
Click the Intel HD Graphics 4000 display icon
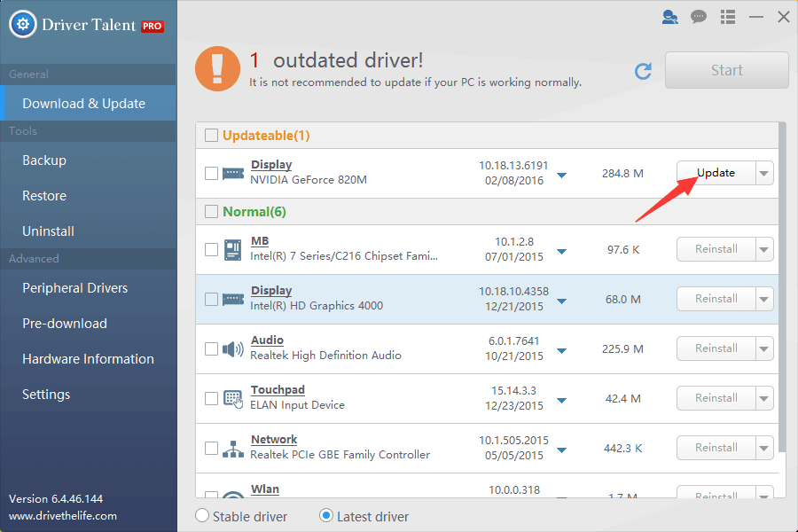point(233,300)
